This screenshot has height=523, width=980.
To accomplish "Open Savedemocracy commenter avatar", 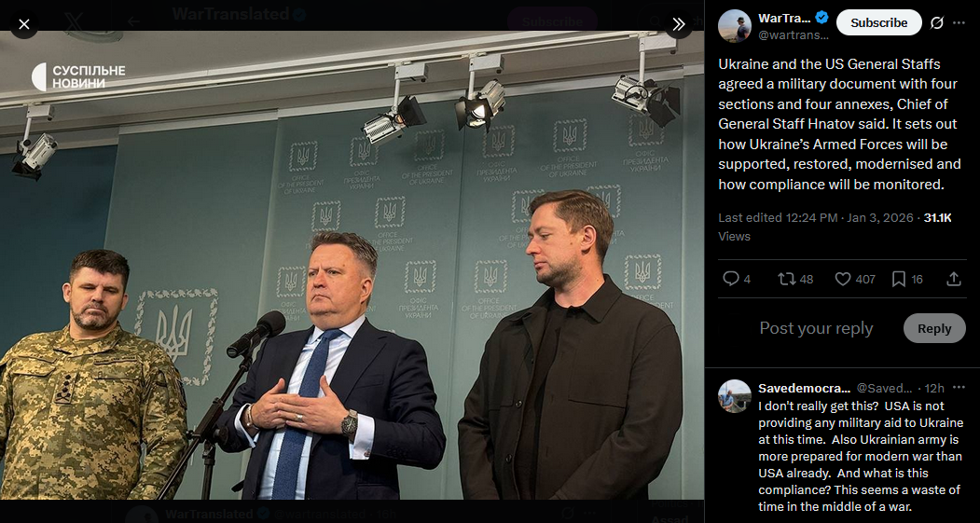I will click(735, 396).
